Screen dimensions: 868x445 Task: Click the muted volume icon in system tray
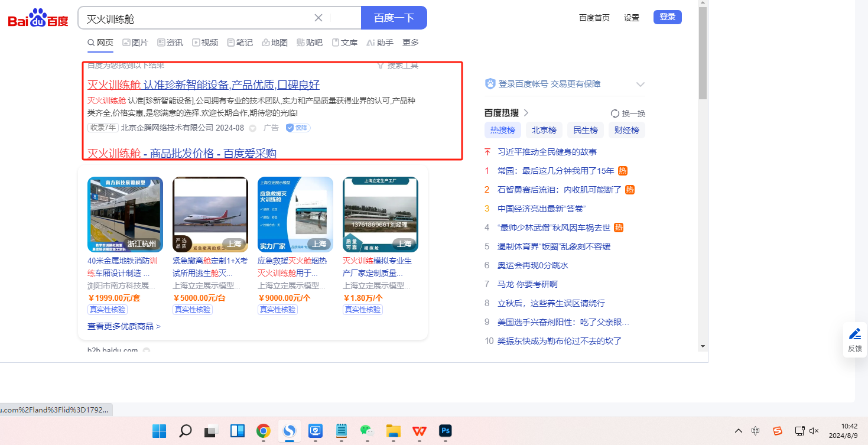coord(814,431)
